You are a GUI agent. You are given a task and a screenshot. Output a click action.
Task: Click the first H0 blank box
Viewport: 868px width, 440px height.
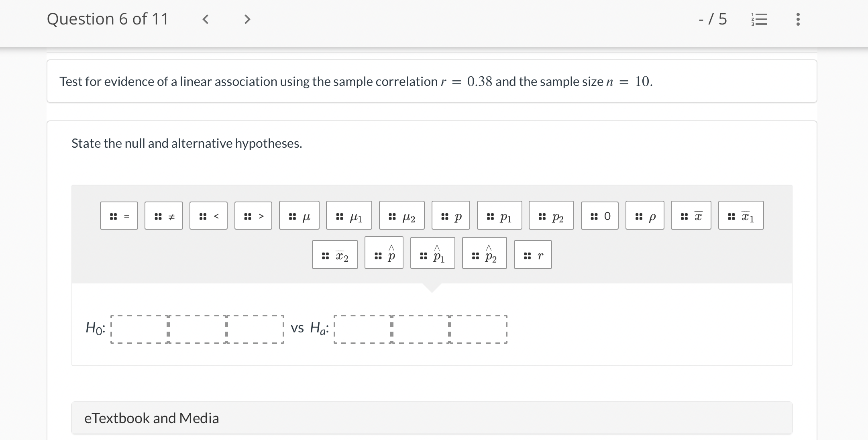pos(139,330)
